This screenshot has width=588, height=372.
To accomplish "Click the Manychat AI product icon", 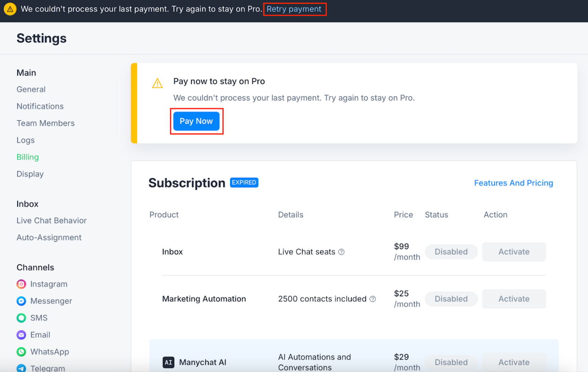I will tap(168, 362).
